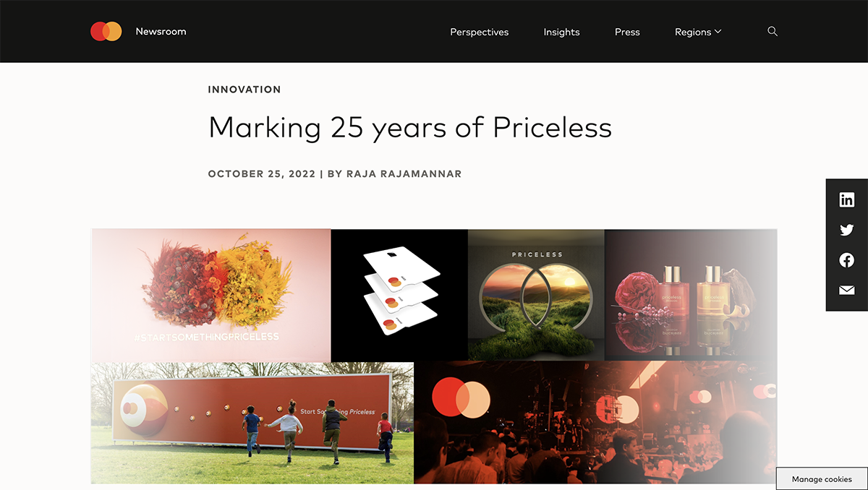Click the stacked white cards image
Viewport: 868px width, 490px height.
click(x=399, y=295)
